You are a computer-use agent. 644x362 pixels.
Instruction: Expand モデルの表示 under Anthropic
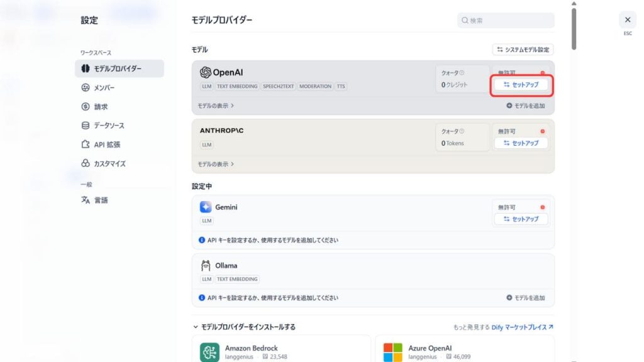click(216, 164)
